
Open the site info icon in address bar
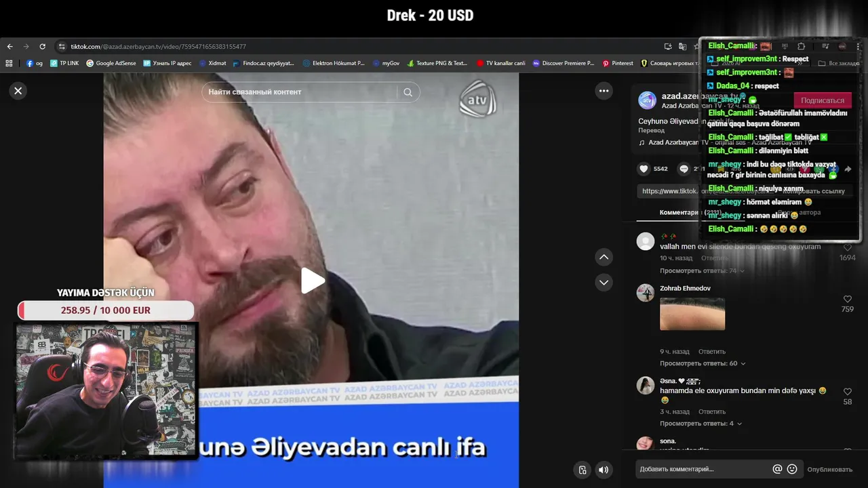click(x=62, y=46)
